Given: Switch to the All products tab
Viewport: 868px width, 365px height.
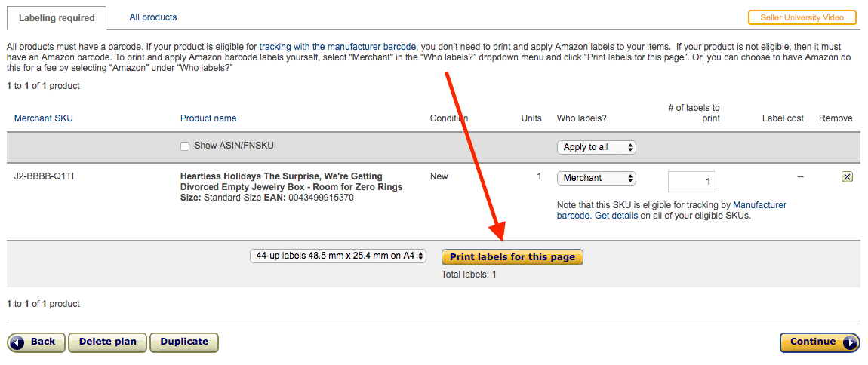Looking at the screenshot, I should click(152, 17).
